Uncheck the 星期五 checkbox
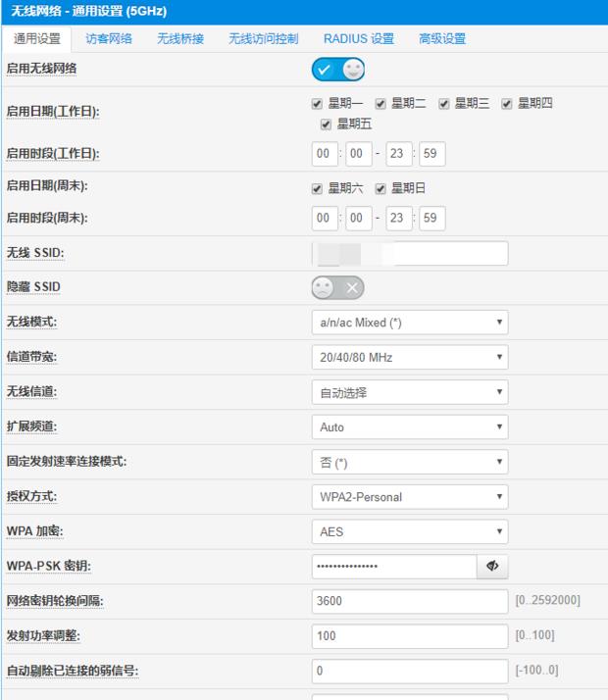608x700 pixels. (x=327, y=125)
